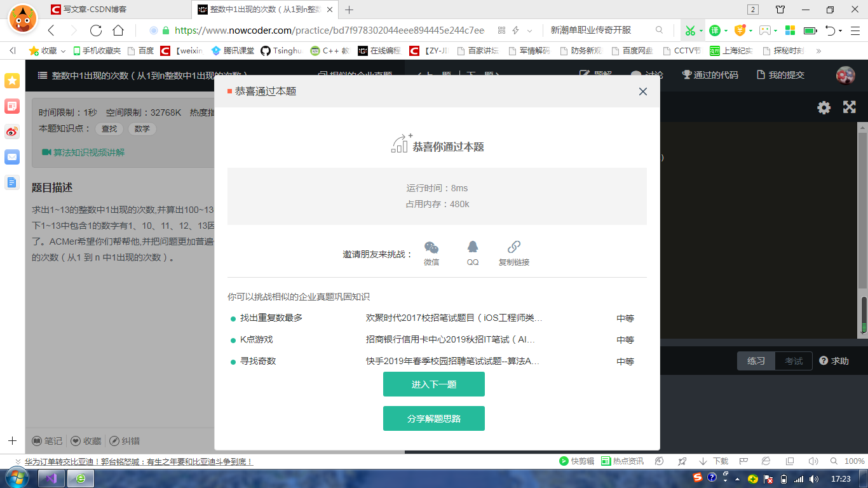Open Weibo from the left sidebar
868x488 pixels.
pyautogui.click(x=11, y=132)
